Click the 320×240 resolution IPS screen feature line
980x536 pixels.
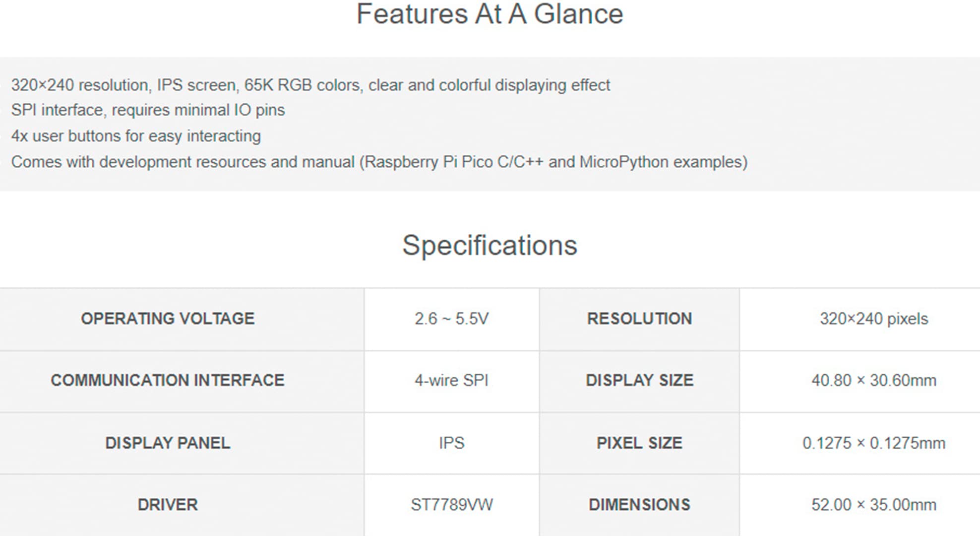(x=310, y=85)
